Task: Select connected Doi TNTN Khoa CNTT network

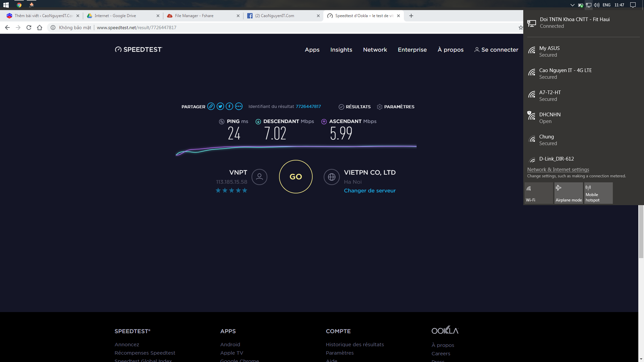Action: click(584, 22)
